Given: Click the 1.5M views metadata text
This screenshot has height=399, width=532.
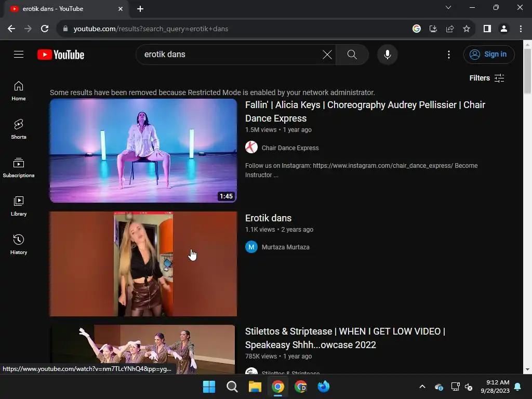Looking at the screenshot, I should (261, 129).
